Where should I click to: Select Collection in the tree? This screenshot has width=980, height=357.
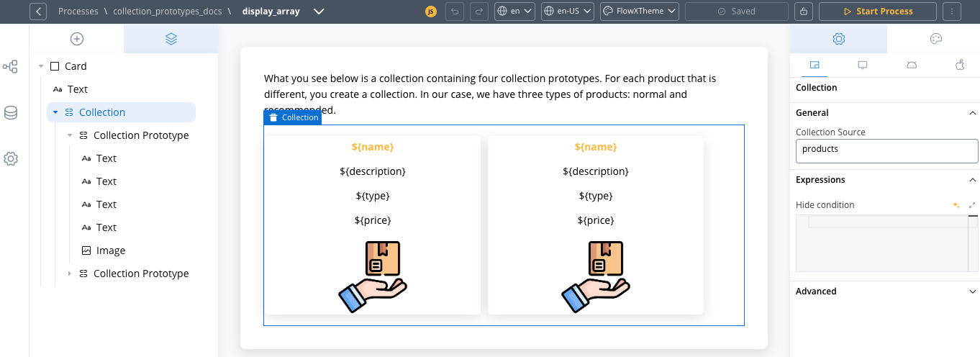102,112
